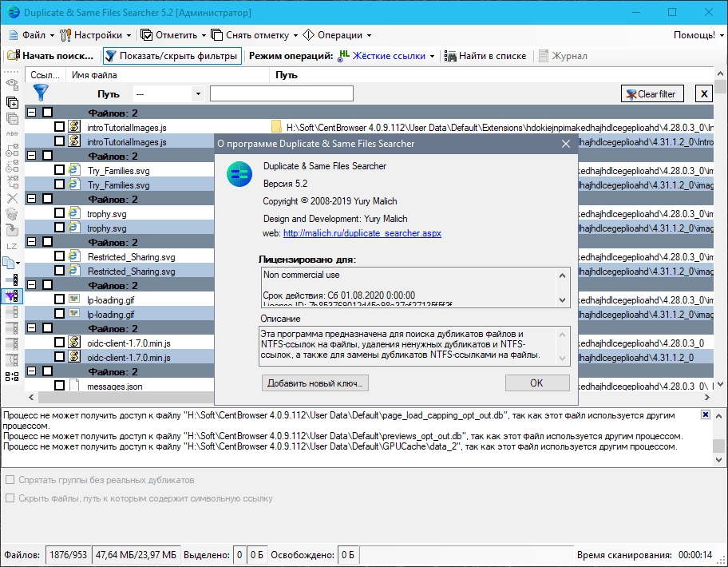The width and height of the screenshot is (728, 567).
Task: Open the Настройки menu
Action: (x=96, y=35)
